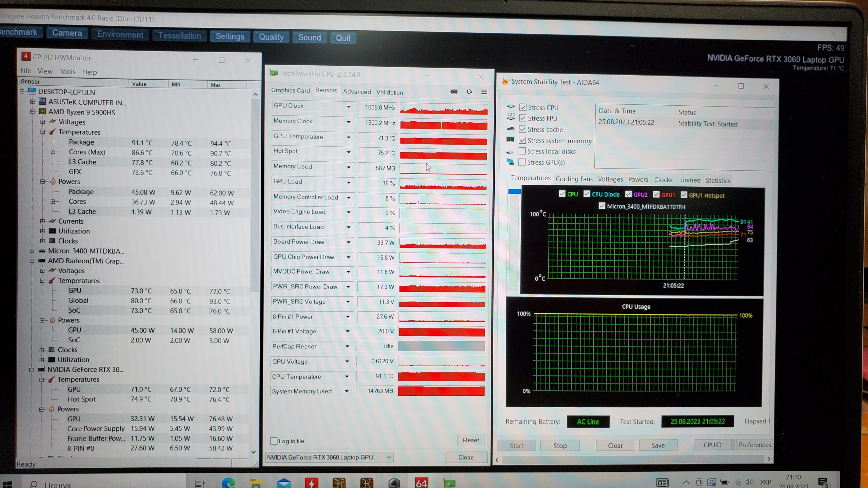Click the Reset button in GPU-Z
868x488 pixels.
tap(471, 440)
